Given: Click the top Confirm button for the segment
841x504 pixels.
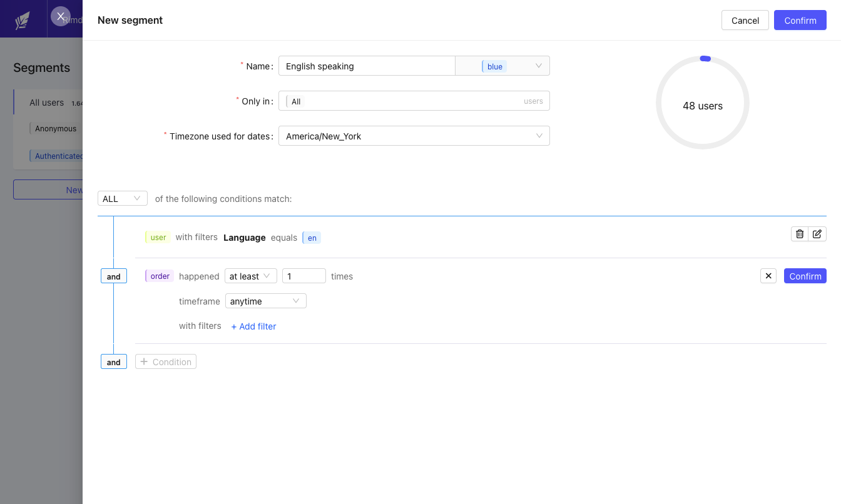Looking at the screenshot, I should click(800, 20).
